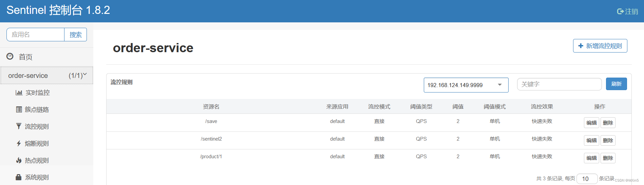Click the logout arrow icon
The height and width of the screenshot is (185, 644).
coord(620,12)
